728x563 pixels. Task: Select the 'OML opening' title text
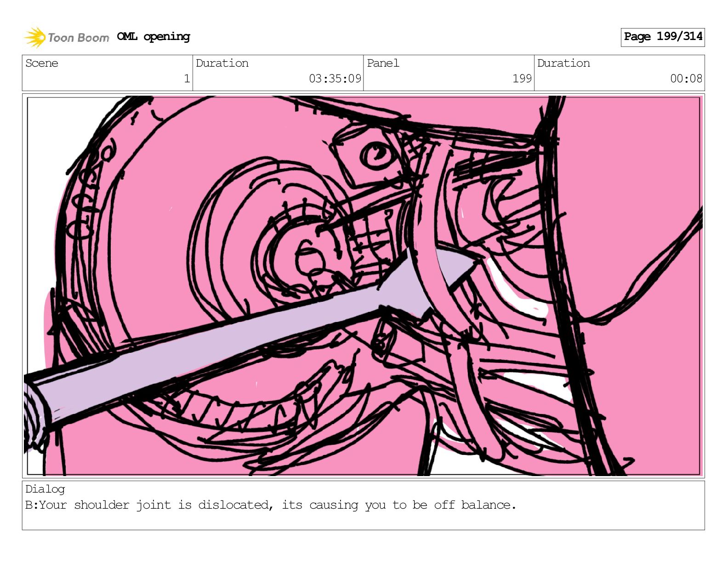click(x=154, y=37)
